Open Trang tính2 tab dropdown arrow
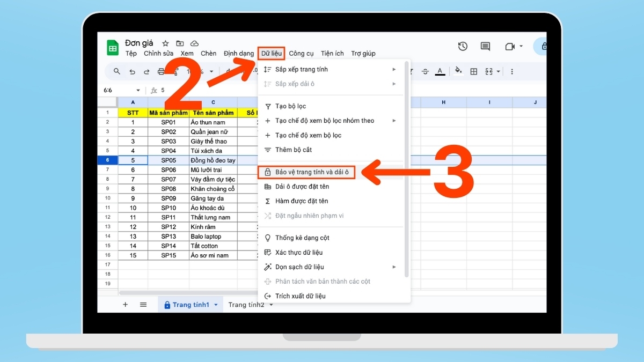Screen dimensions: 644x362 (271, 305)
